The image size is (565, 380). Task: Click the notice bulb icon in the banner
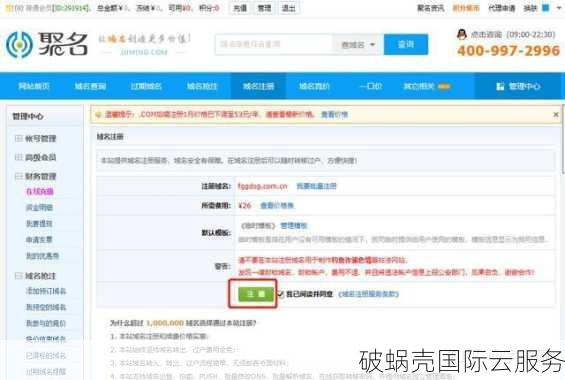pos(97,115)
